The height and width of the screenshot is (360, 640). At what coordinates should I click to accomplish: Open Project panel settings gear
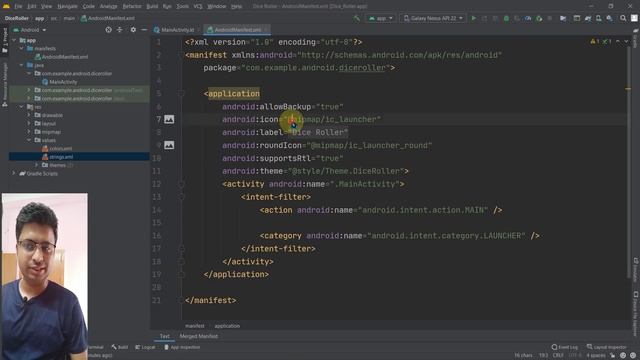(133, 30)
